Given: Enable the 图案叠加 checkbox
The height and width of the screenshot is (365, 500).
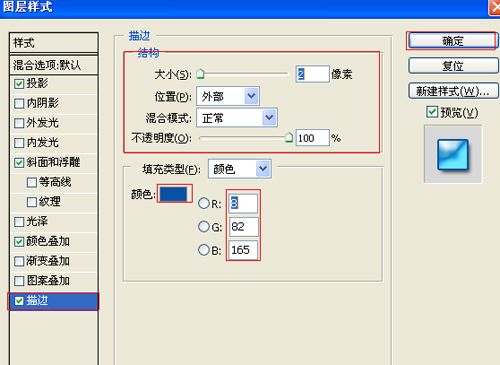Looking at the screenshot, I should coord(19,281).
